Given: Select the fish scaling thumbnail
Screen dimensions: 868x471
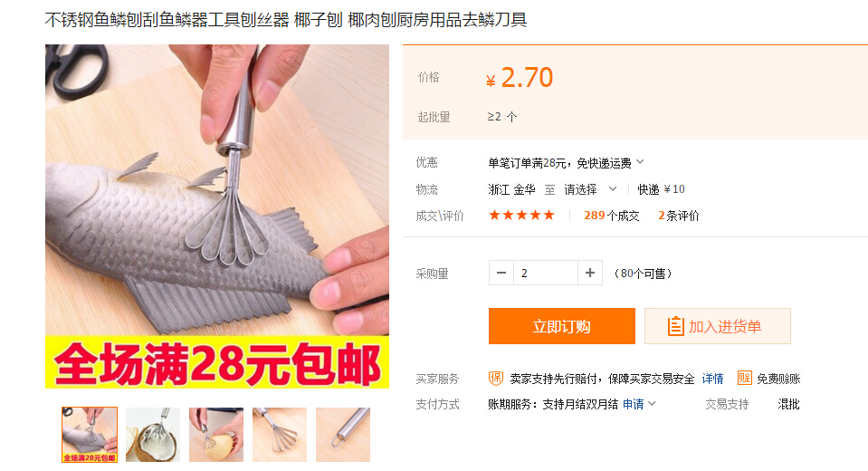Looking at the screenshot, I should pos(90,435).
